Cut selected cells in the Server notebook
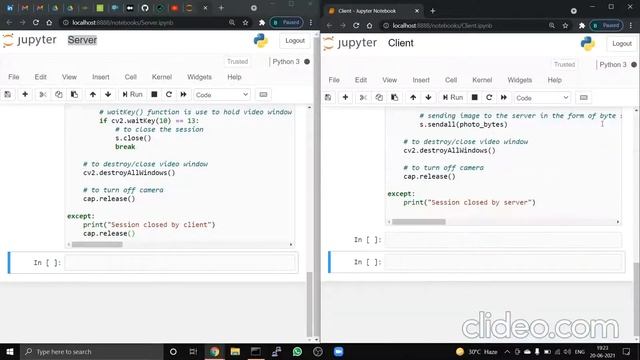 pyautogui.click(x=42, y=95)
